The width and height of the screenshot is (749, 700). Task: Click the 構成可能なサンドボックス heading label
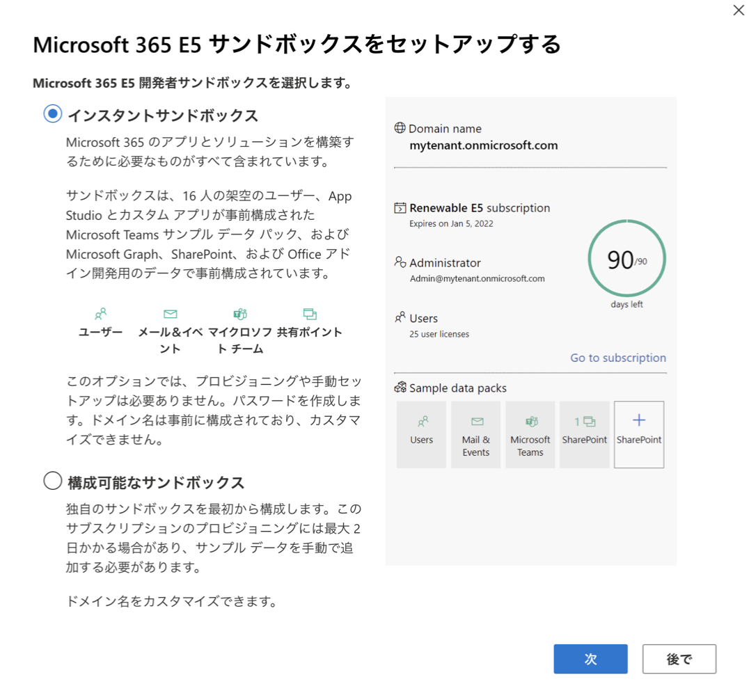tap(156, 483)
